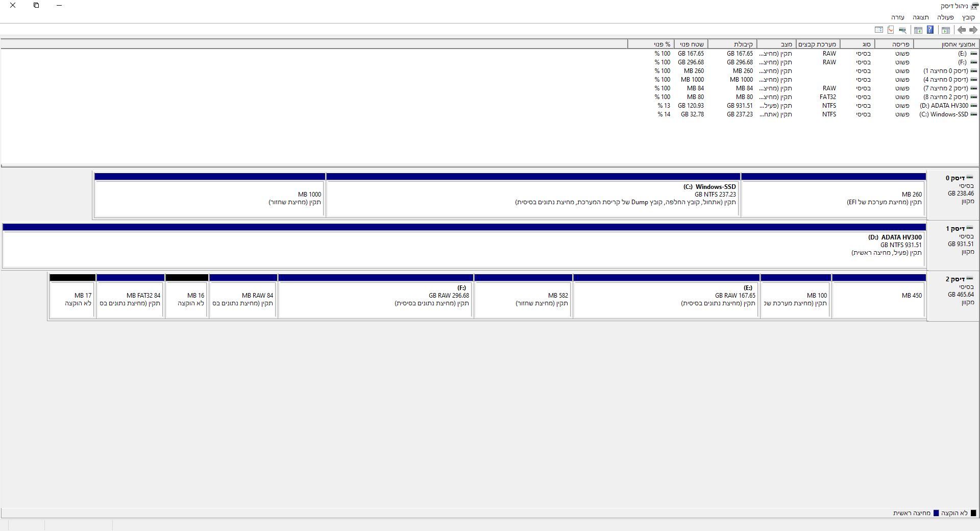Open the עזרה menu
Viewport: 980px width, 531px height.
click(x=898, y=17)
